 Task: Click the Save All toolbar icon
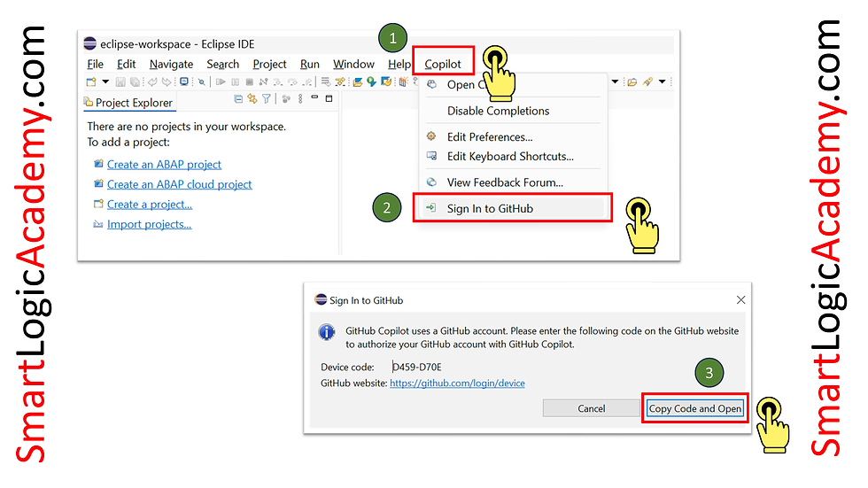135,81
